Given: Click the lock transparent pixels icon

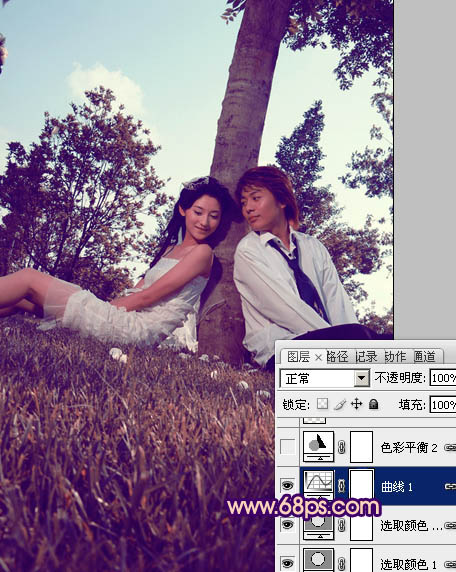Looking at the screenshot, I should [x=322, y=403].
